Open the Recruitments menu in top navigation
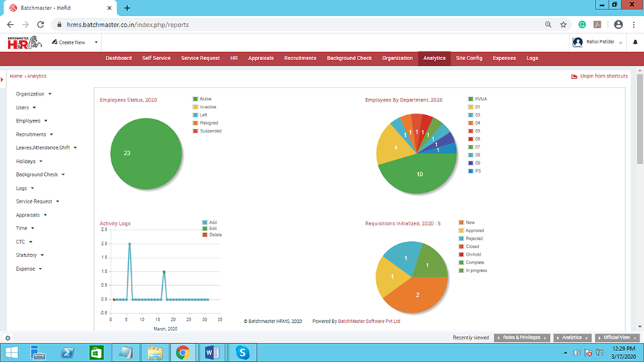The width and height of the screenshot is (644, 362). [300, 58]
